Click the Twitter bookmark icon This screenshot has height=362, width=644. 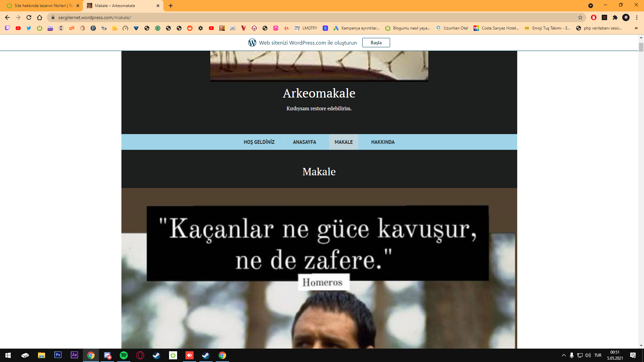click(29, 28)
